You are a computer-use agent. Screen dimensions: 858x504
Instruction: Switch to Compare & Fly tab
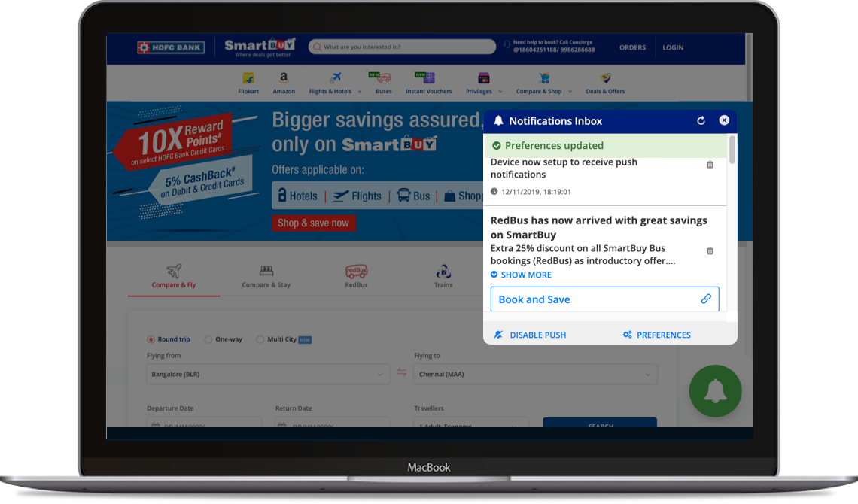coord(173,277)
